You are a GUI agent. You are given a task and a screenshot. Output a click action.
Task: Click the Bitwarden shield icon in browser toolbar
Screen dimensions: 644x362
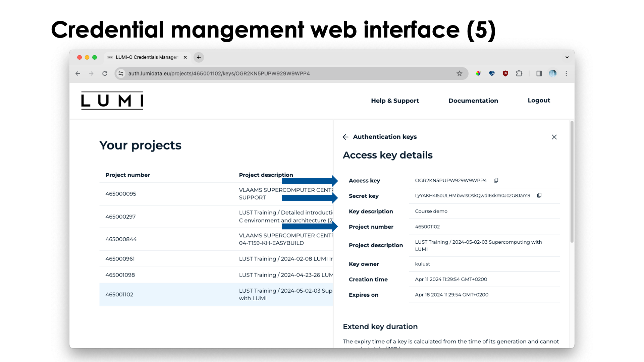(491, 73)
